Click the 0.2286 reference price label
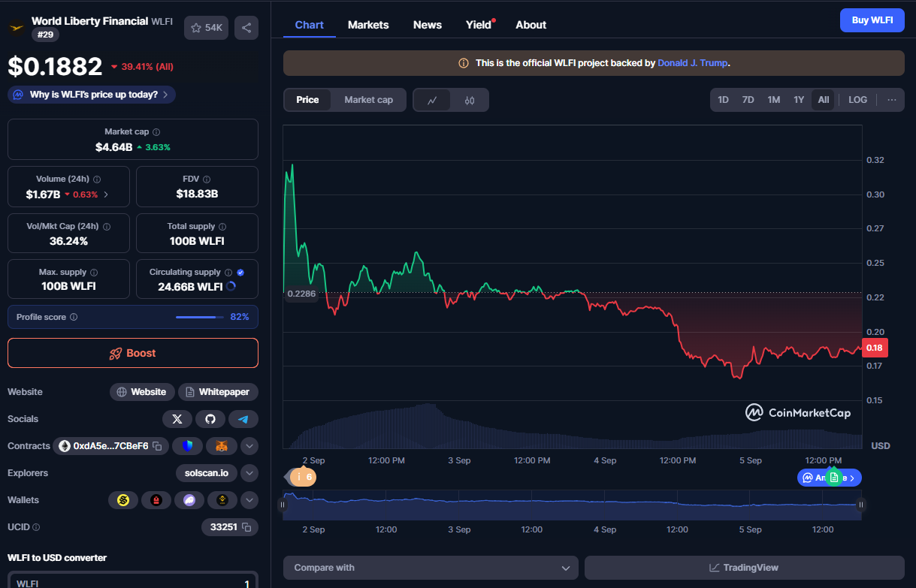This screenshot has width=916, height=588. point(301,293)
